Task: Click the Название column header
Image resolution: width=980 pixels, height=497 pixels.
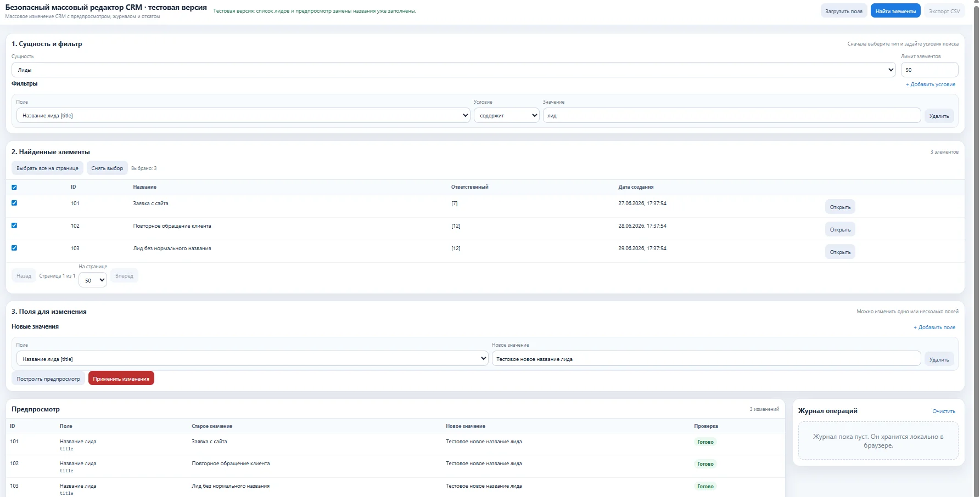Action: coord(144,187)
